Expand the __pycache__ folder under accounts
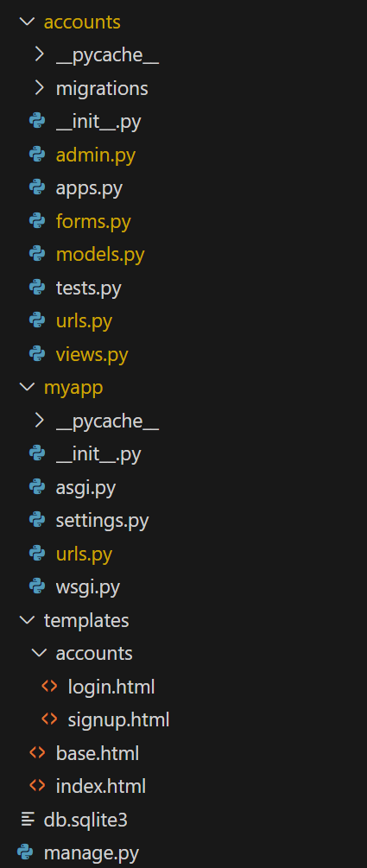367x868 pixels. coord(39,55)
